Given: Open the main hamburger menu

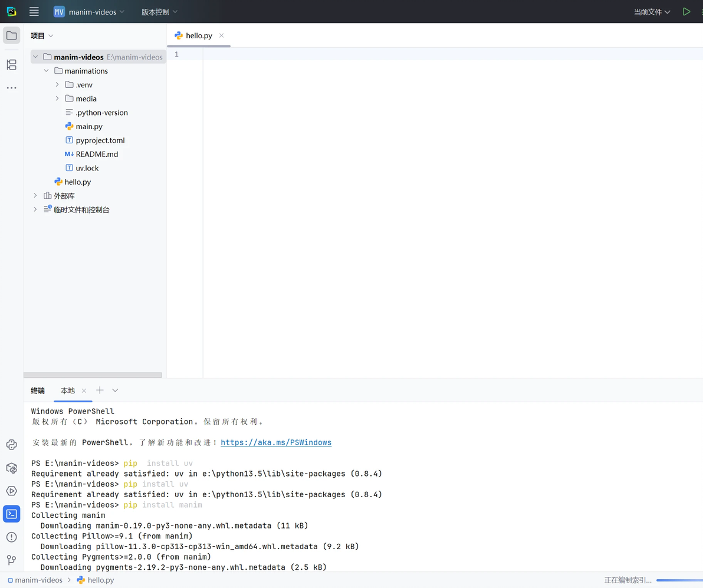Looking at the screenshot, I should tap(34, 12).
